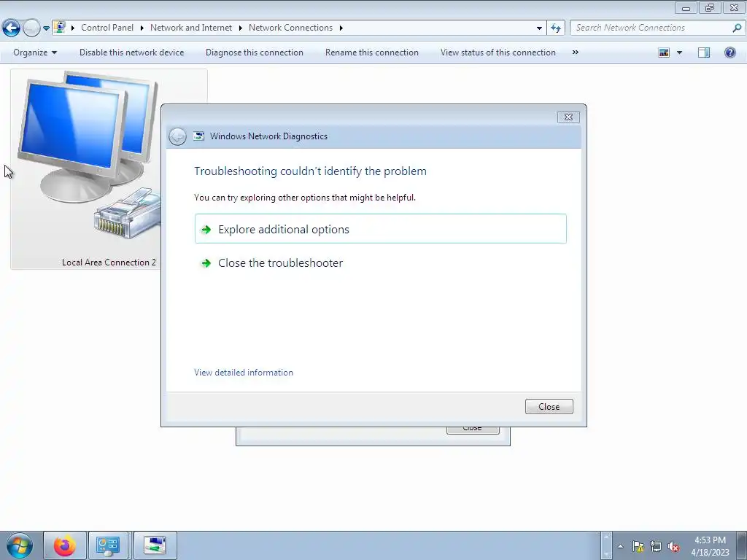Click the muted volume tray icon
747x560 pixels.
[x=673, y=546]
